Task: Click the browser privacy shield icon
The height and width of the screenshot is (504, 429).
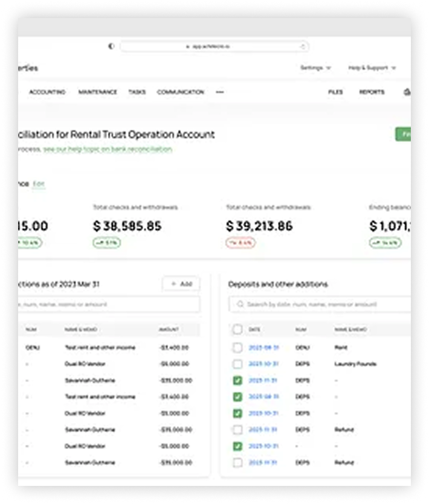Action: click(x=111, y=46)
